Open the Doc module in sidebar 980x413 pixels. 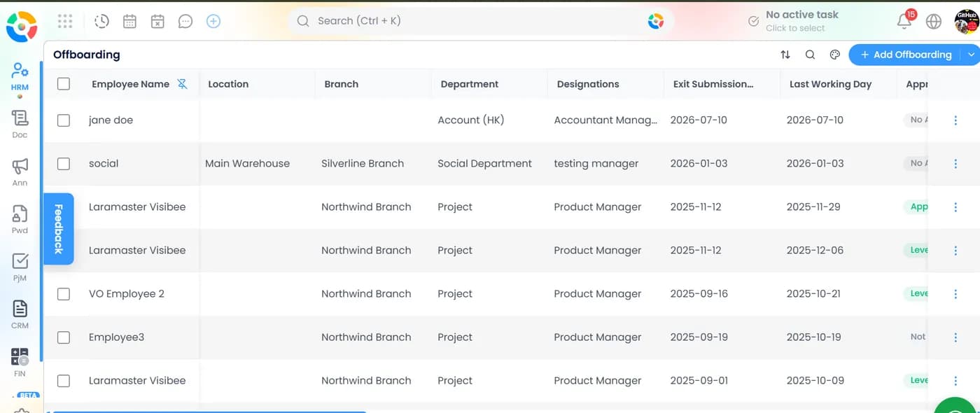(x=20, y=124)
